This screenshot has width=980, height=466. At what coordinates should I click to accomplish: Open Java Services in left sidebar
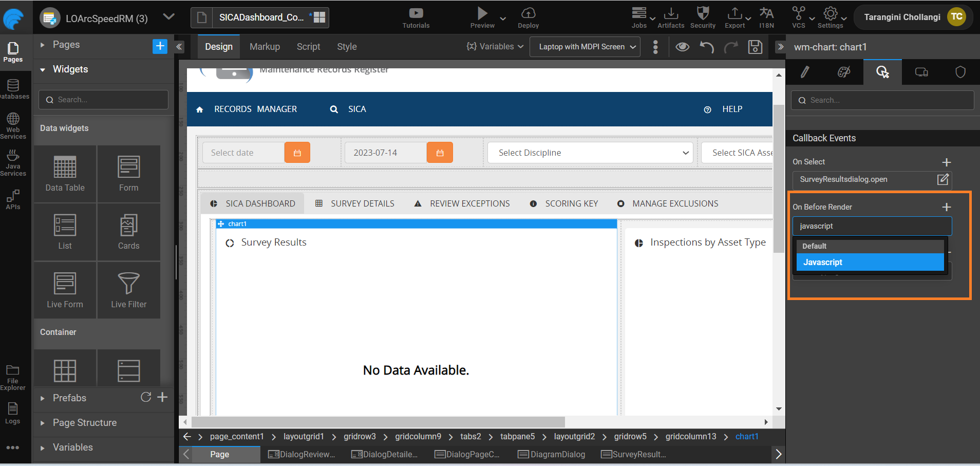click(13, 163)
